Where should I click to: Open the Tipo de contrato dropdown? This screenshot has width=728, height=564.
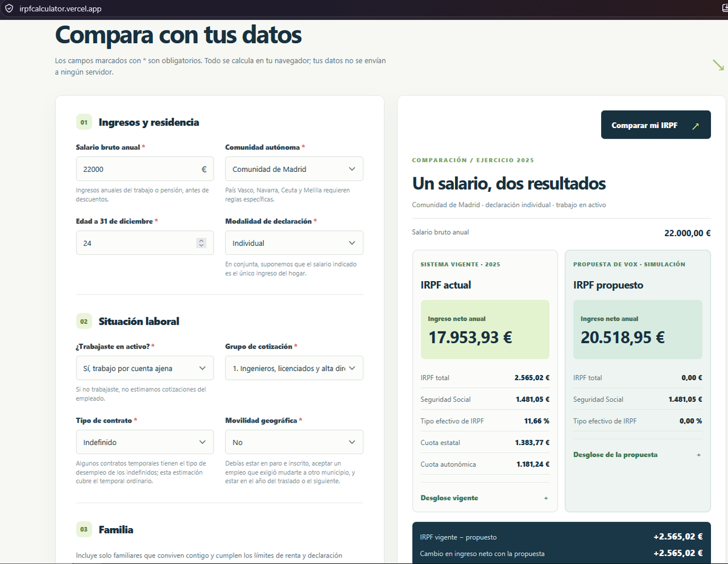tap(144, 442)
